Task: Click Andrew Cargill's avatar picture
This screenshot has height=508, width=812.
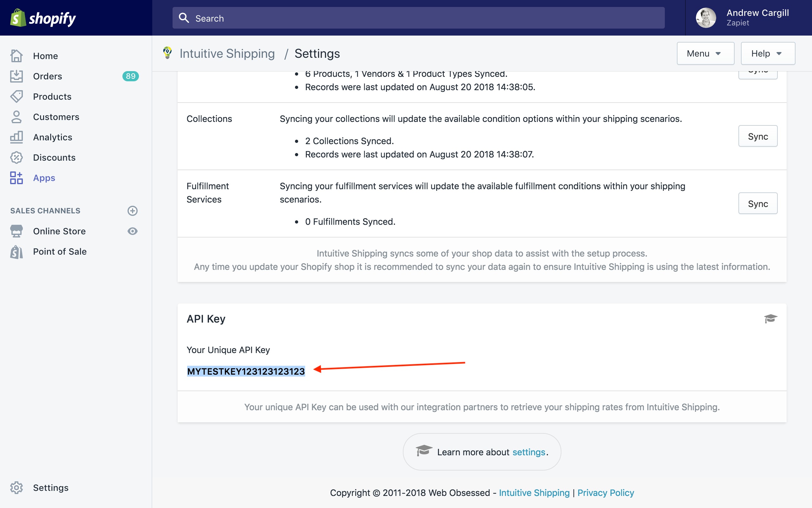Action: click(x=706, y=18)
